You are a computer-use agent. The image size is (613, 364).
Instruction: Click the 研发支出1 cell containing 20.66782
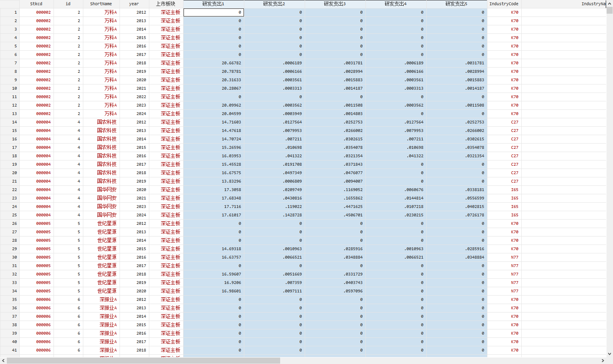(213, 63)
